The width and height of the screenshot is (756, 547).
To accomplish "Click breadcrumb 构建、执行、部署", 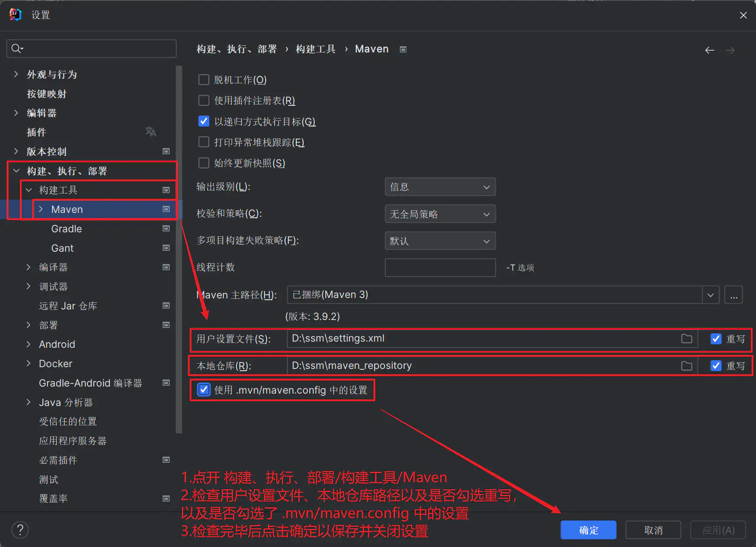I will (237, 49).
